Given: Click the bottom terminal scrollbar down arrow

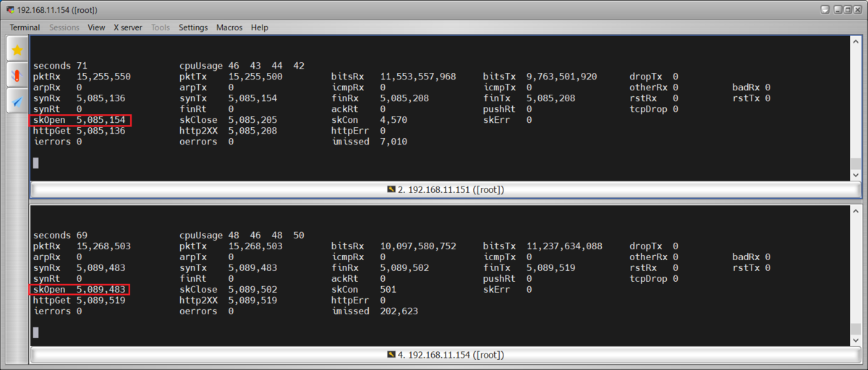Looking at the screenshot, I should point(856,340).
